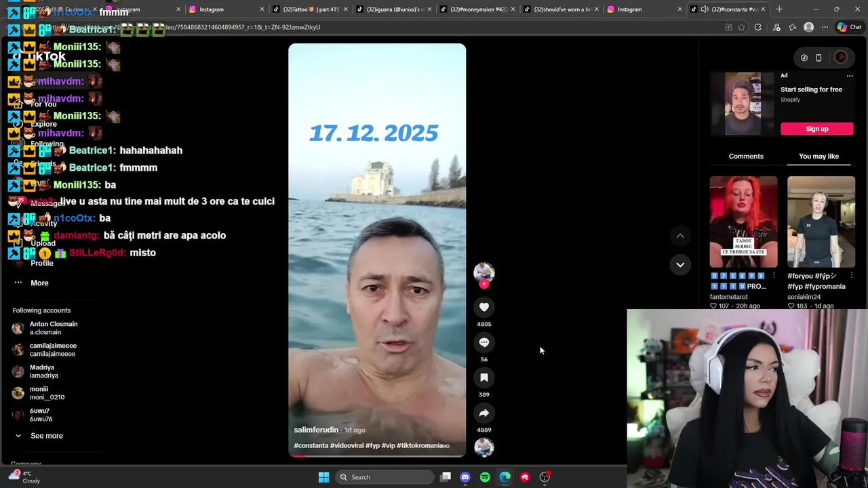Viewport: 868px width, 488px height.
Task: Expand See more following accounts
Action: coord(39,436)
